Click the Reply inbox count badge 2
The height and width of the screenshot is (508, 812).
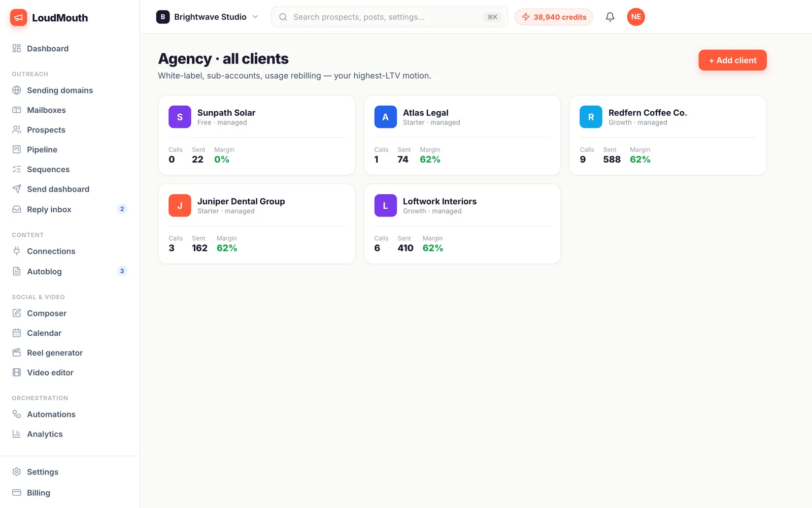pos(122,209)
